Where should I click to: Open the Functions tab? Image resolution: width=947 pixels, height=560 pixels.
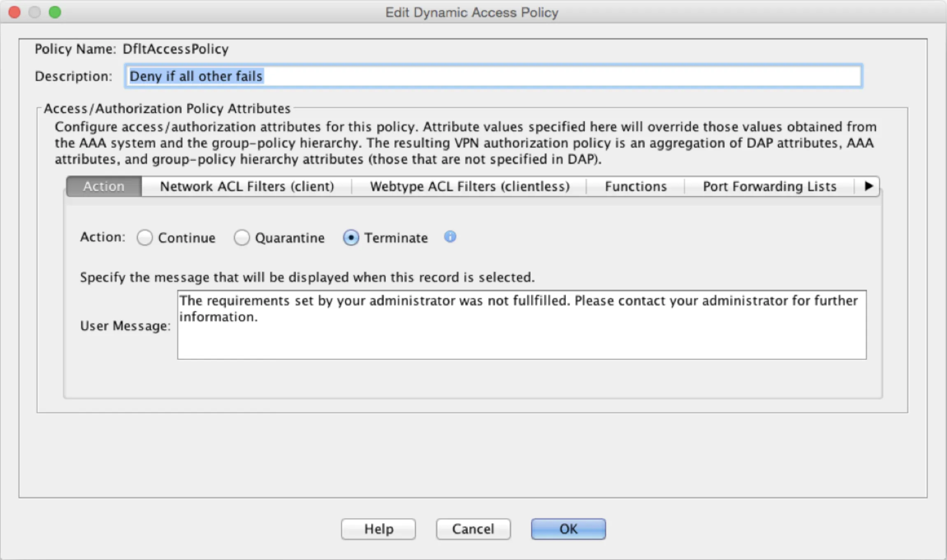(x=636, y=186)
